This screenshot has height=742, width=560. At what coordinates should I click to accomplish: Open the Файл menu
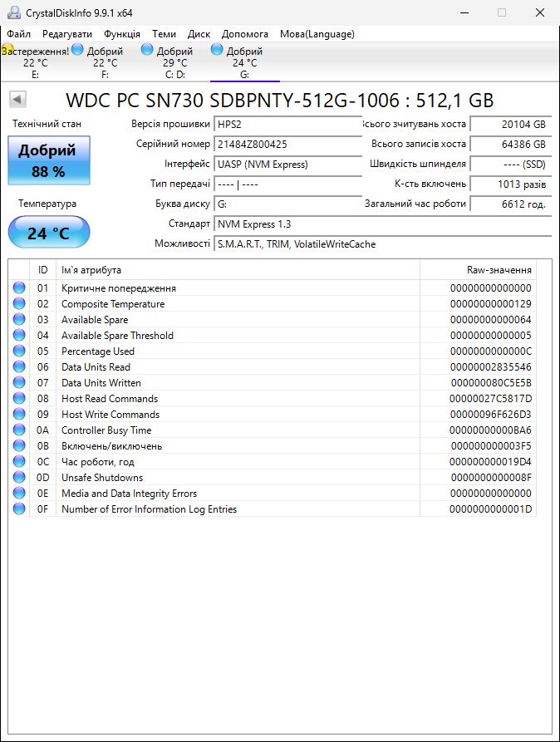[x=18, y=34]
